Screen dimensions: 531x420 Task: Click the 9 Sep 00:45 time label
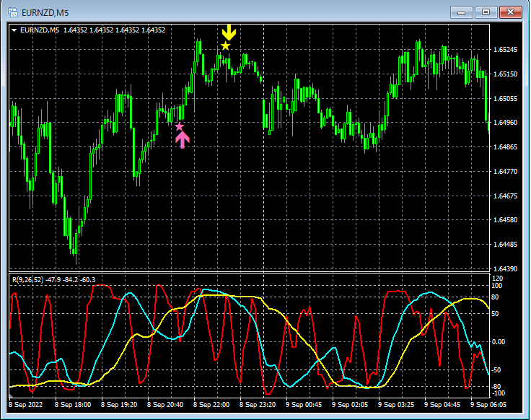pos(304,405)
